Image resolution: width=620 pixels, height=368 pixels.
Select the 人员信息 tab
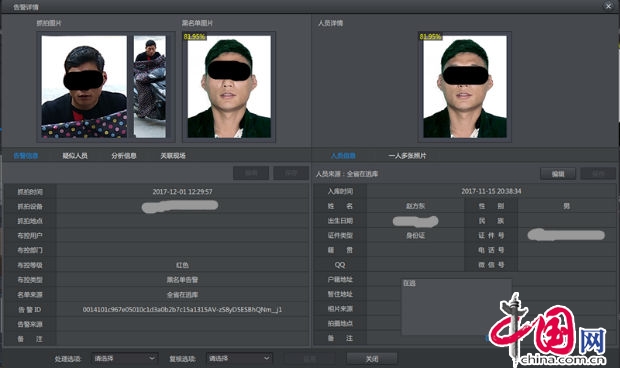[343, 156]
